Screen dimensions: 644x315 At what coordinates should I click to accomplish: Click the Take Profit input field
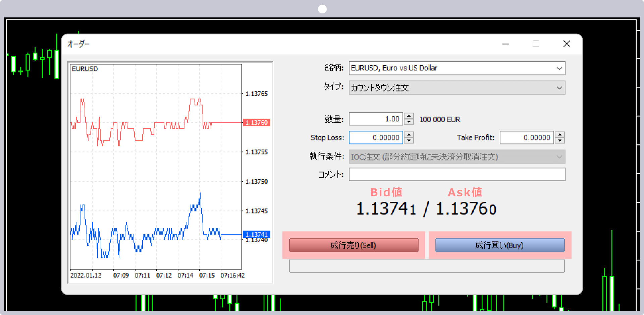tap(527, 138)
